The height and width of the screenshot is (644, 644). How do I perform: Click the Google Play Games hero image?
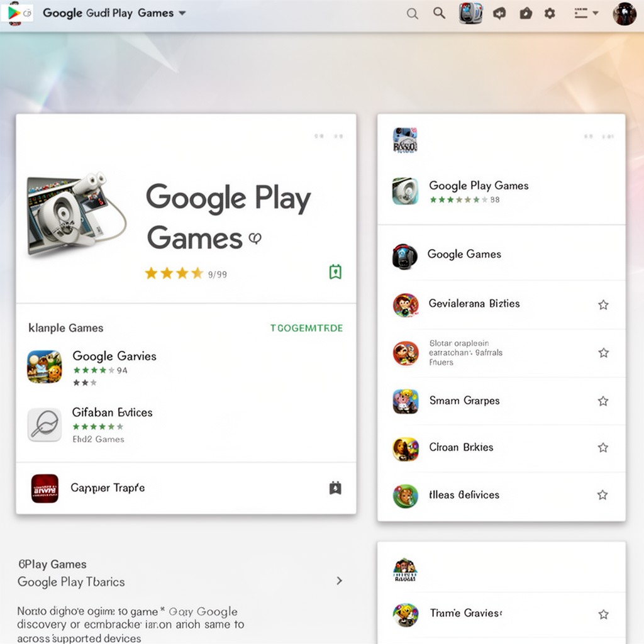click(x=76, y=214)
